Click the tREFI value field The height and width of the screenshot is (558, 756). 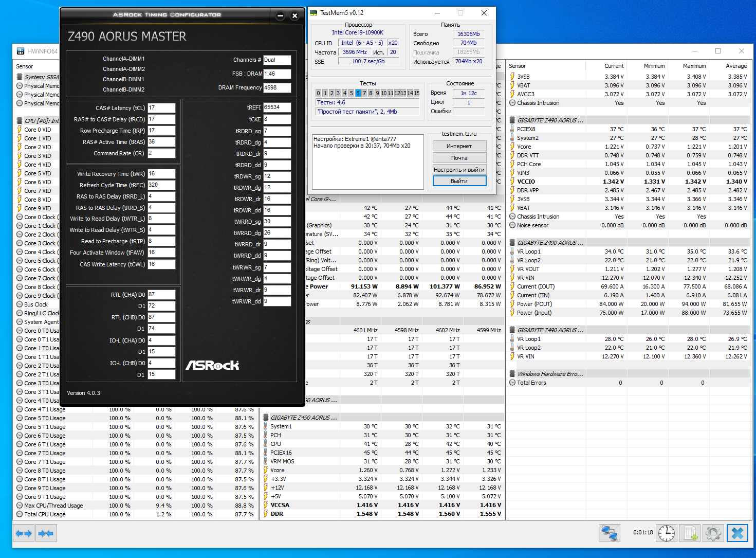(x=277, y=107)
